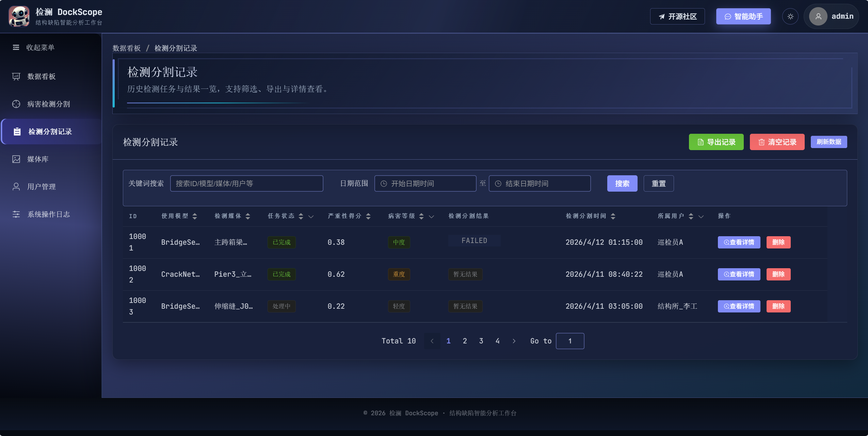The image size is (868, 436).
Task: Delete record 10003 with 删除 button
Action: coord(778,306)
